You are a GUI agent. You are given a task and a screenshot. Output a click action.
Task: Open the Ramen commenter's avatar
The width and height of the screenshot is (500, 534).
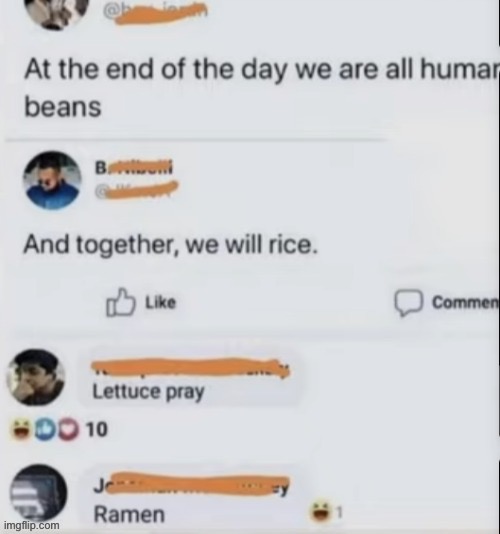point(38,492)
